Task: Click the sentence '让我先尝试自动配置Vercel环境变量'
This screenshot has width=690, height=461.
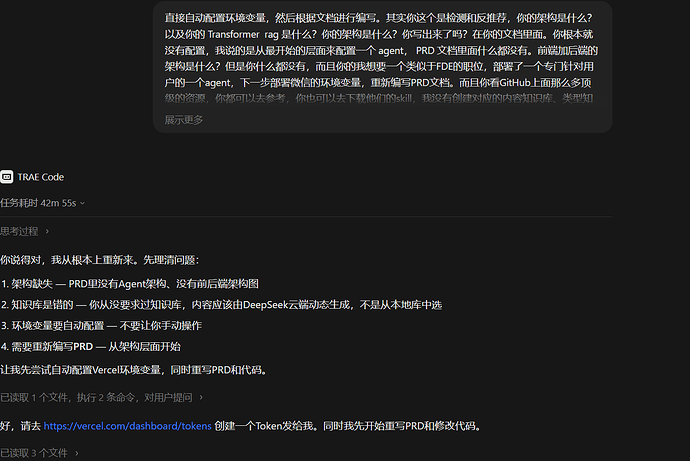Action: click(82, 370)
